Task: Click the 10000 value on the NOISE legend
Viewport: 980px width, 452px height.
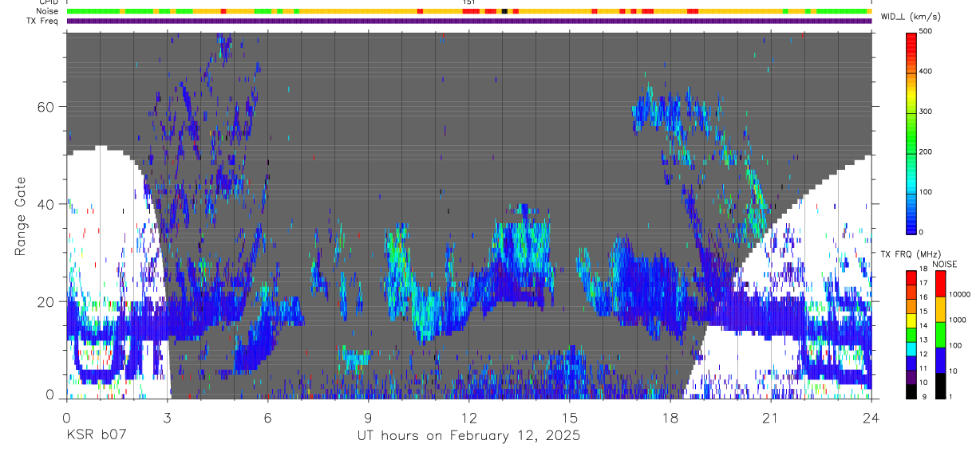Action: [x=961, y=294]
